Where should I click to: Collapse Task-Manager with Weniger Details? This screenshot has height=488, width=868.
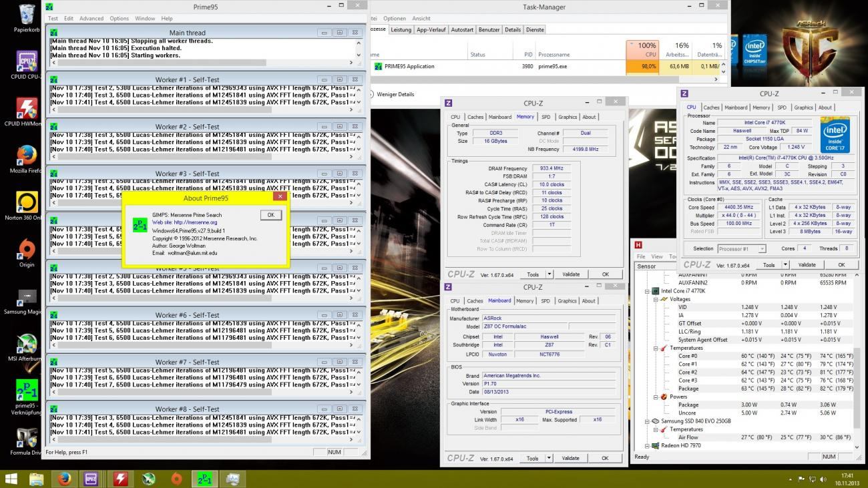point(394,94)
